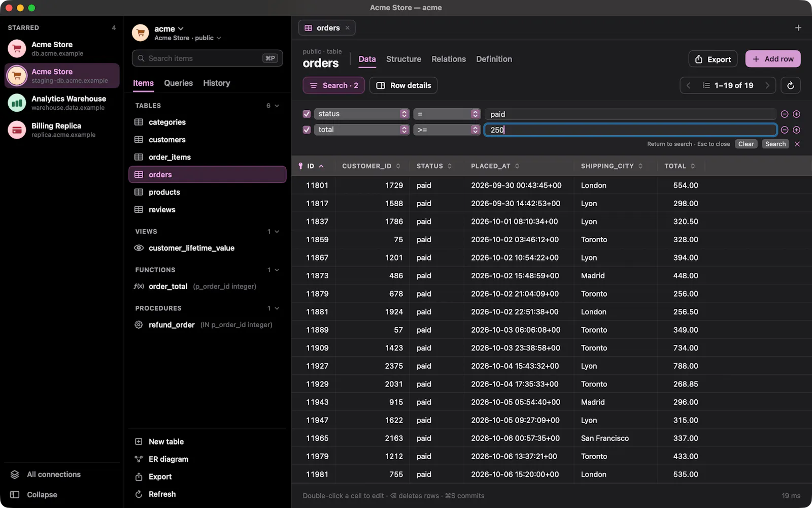The height and width of the screenshot is (508, 812).
Task: Click the Add row button
Action: pos(773,59)
